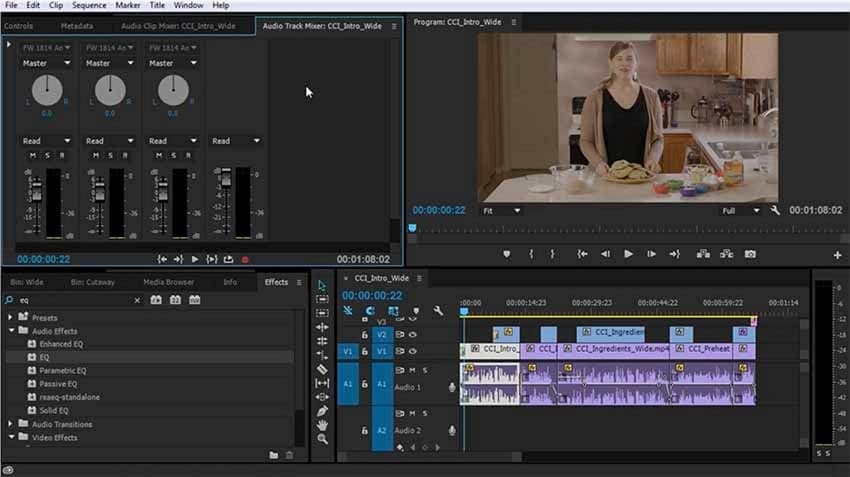The image size is (850, 477).
Task: Toggle lock on V2 track
Action: (x=365, y=335)
